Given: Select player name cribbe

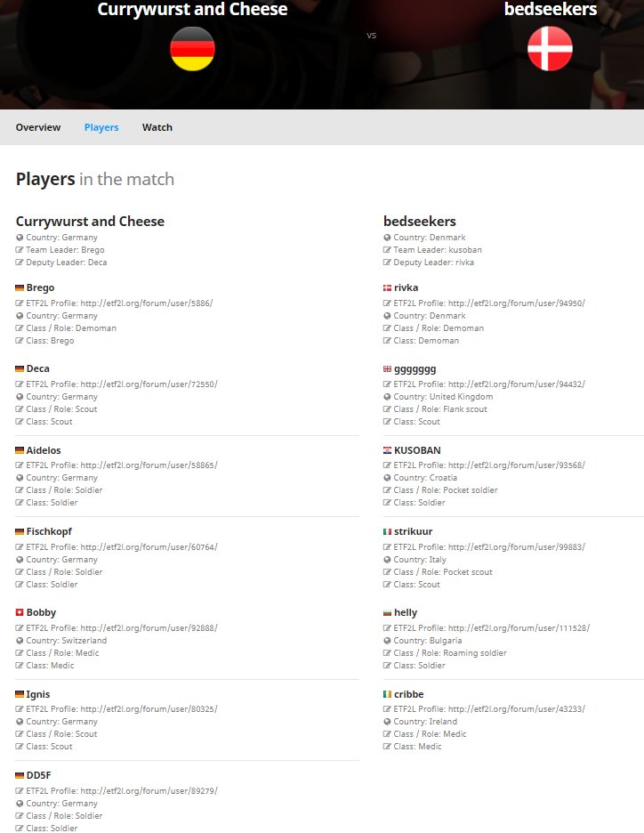Looking at the screenshot, I should (409, 694).
